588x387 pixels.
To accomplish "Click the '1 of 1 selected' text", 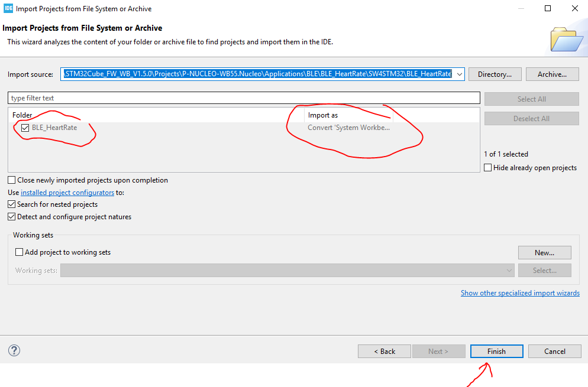I will click(x=506, y=154).
